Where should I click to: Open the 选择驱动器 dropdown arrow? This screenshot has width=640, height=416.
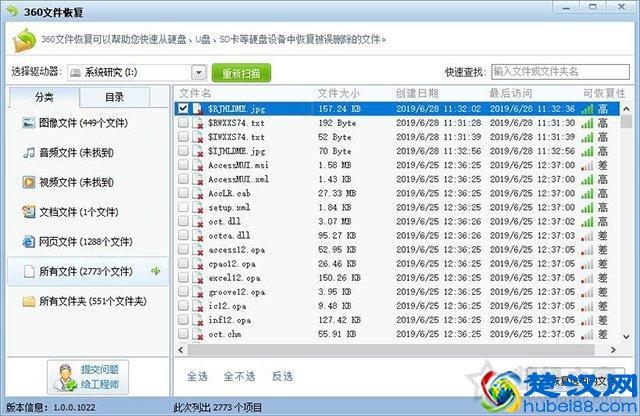point(198,73)
